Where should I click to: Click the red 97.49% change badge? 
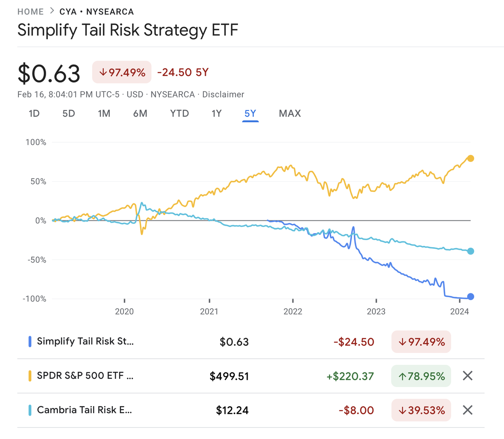122,72
